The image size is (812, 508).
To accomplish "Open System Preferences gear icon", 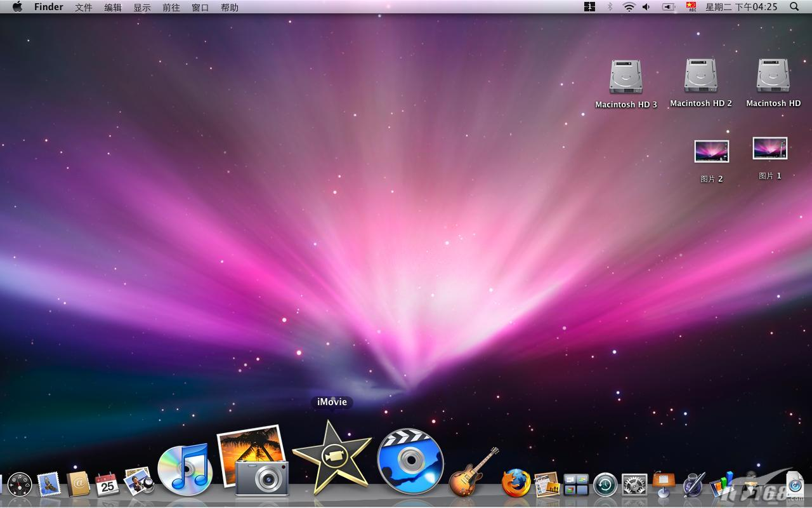I will point(634,485).
